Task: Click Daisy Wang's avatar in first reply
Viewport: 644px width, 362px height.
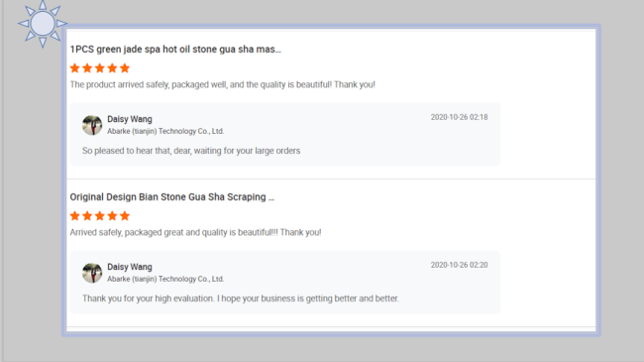Action: [92, 125]
